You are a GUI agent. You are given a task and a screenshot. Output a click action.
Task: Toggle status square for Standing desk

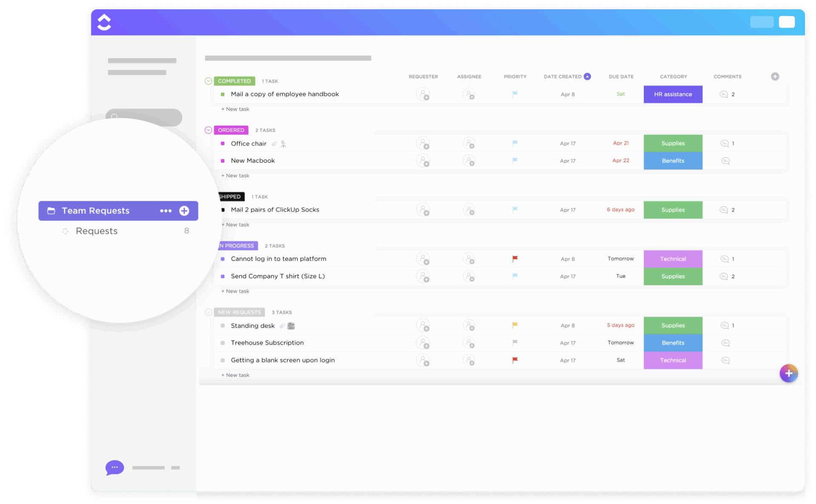click(223, 326)
